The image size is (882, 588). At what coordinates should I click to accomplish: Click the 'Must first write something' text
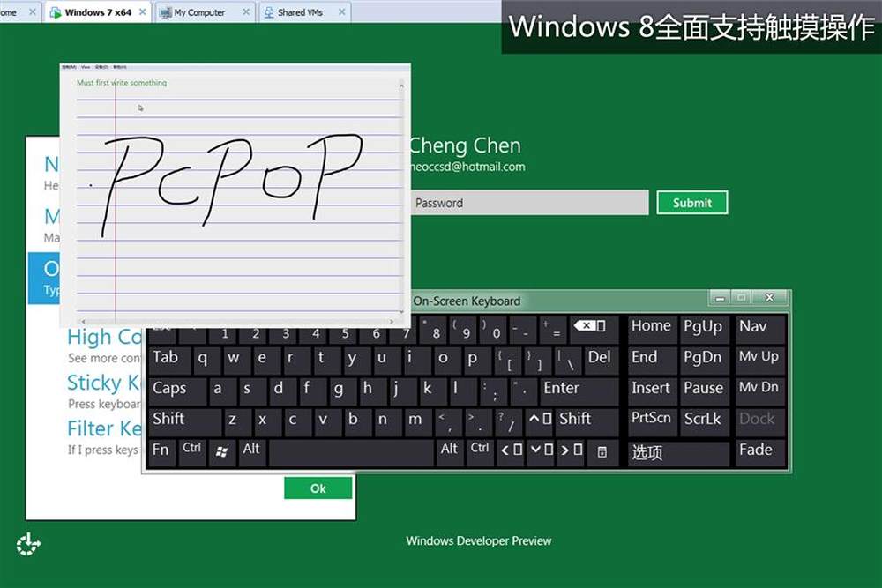point(122,83)
